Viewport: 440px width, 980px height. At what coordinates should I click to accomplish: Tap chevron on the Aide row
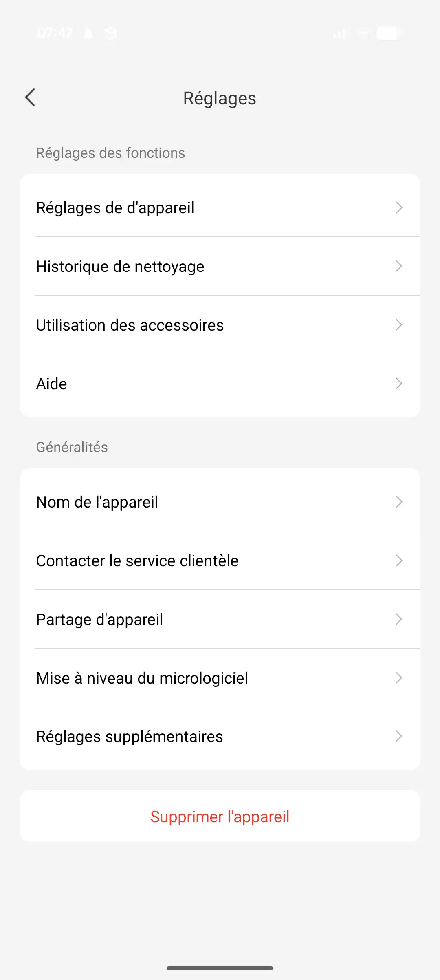tap(399, 384)
